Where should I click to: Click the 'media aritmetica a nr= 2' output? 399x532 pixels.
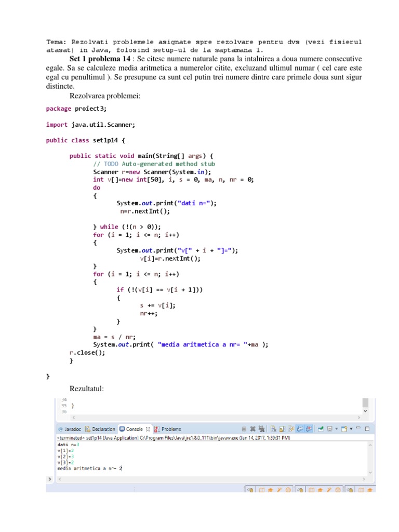point(89,469)
